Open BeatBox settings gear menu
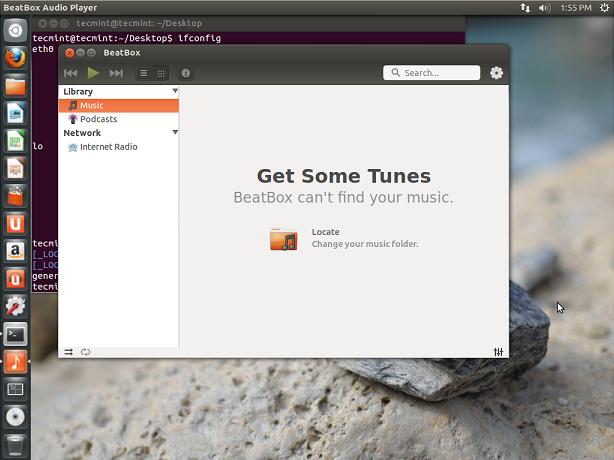614x460 pixels. pyautogui.click(x=496, y=73)
